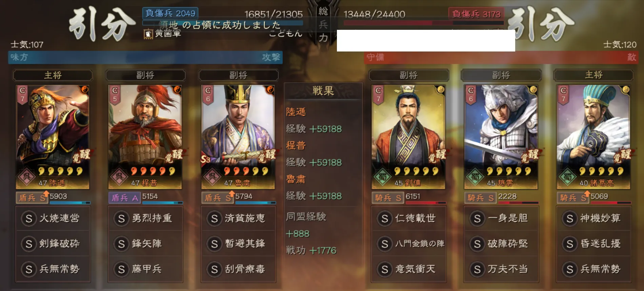
Task: Select 諸葛亮's skill 神機妙算
Action: click(594, 218)
